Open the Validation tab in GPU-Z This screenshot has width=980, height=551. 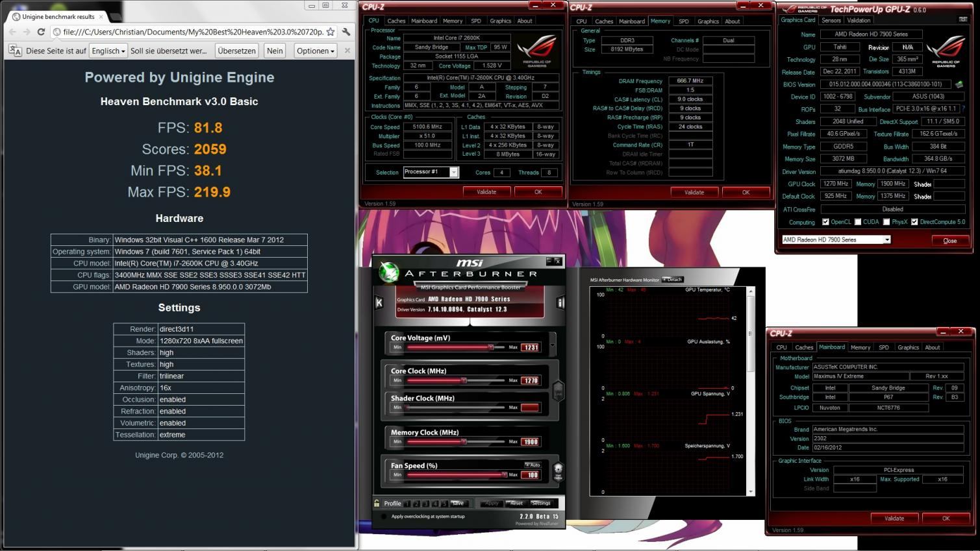click(859, 20)
